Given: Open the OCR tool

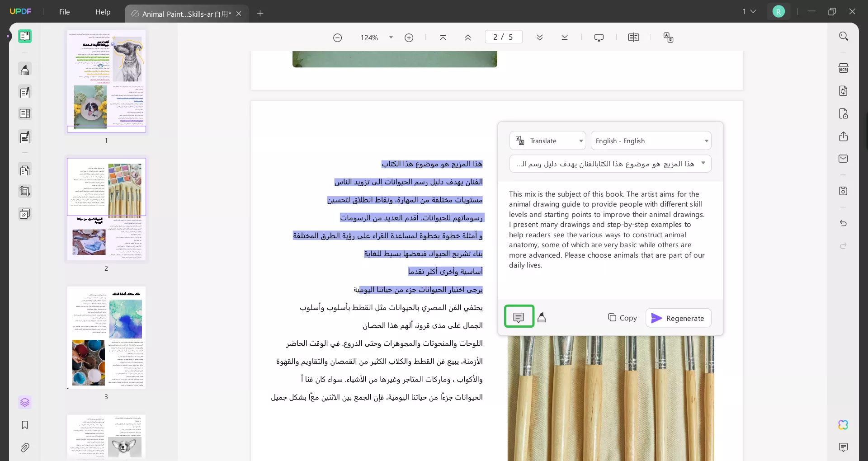Looking at the screenshot, I should 844,67.
